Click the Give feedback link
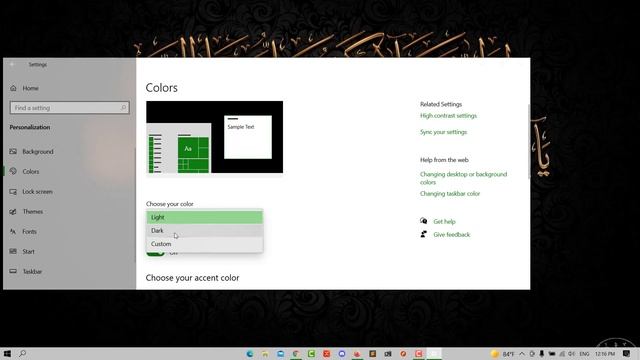 [x=451, y=234]
